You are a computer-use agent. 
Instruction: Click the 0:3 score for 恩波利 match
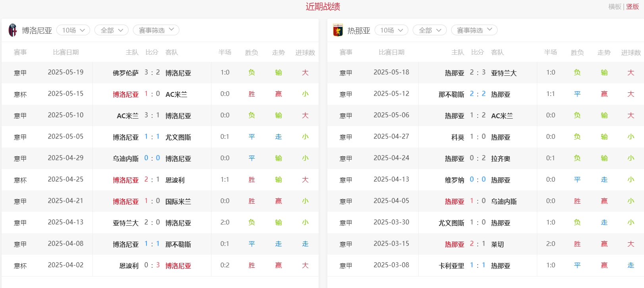click(x=152, y=265)
